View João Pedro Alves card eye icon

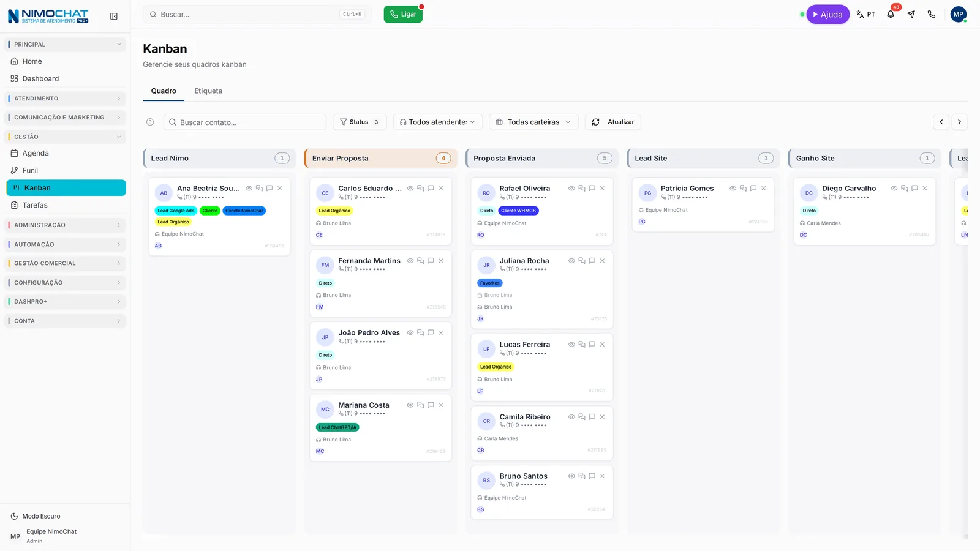410,333
